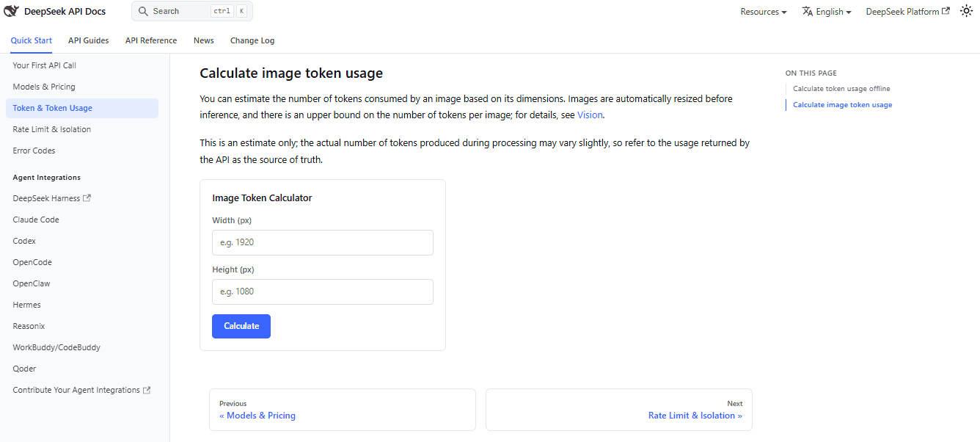The height and width of the screenshot is (442, 980).
Task: Open the Hermes integration page
Action: click(82, 305)
